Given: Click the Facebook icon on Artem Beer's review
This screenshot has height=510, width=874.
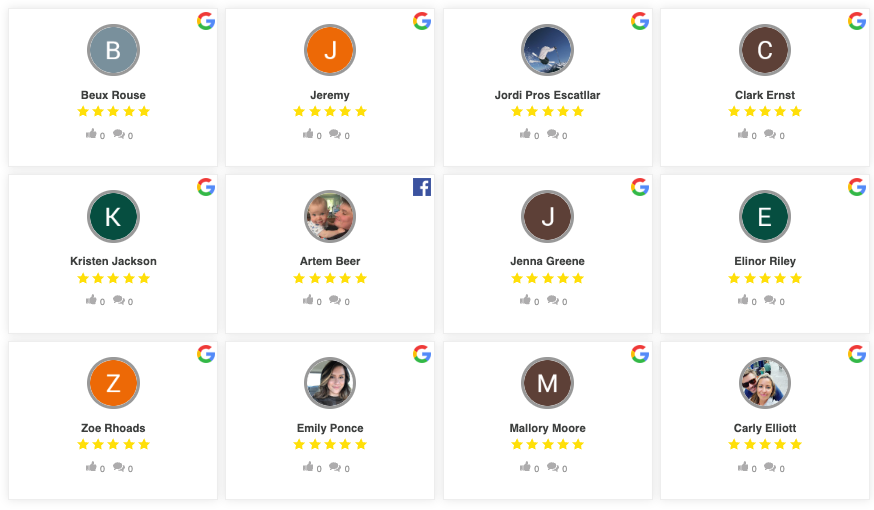Looking at the screenshot, I should click(422, 187).
